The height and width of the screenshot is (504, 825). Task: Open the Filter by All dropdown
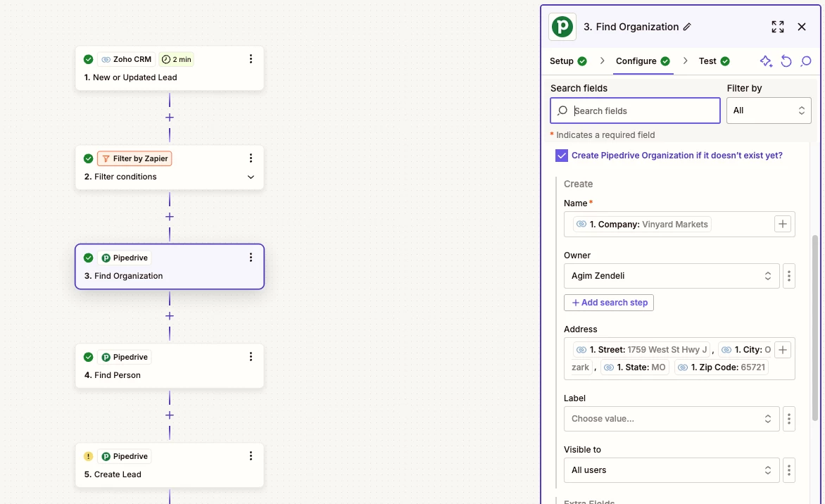click(769, 111)
